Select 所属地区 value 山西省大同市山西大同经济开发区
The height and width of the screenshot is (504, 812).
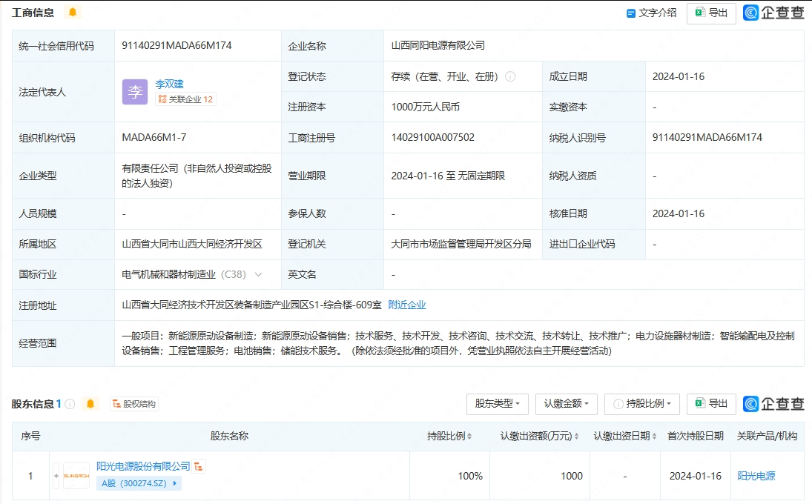[x=192, y=245]
